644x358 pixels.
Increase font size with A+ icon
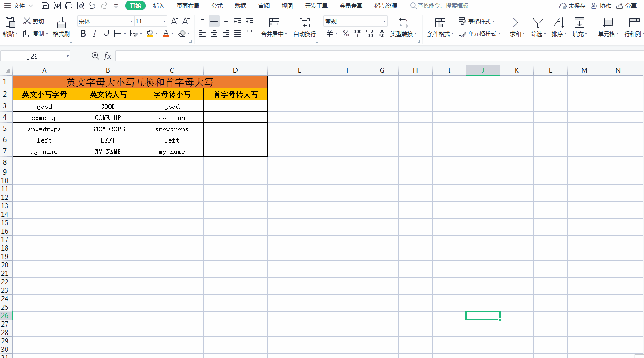click(x=174, y=22)
